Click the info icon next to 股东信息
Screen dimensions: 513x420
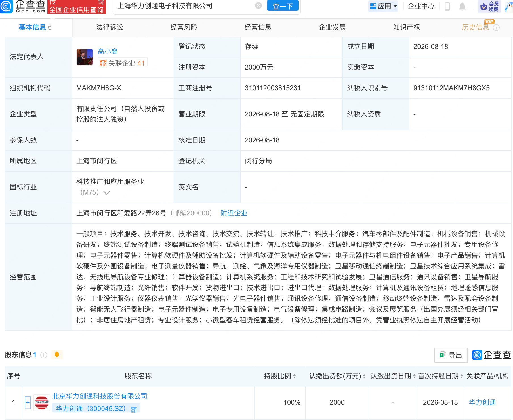(x=44, y=355)
